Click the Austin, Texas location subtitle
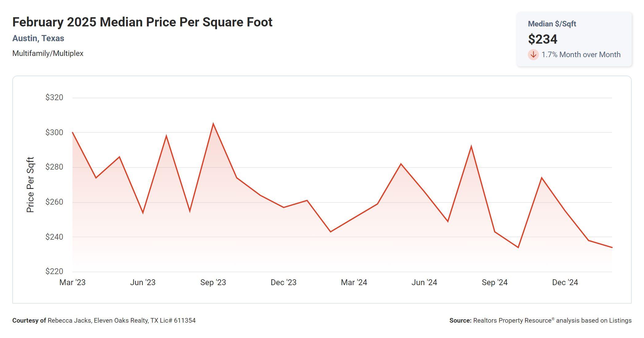The image size is (644, 338). [38, 38]
